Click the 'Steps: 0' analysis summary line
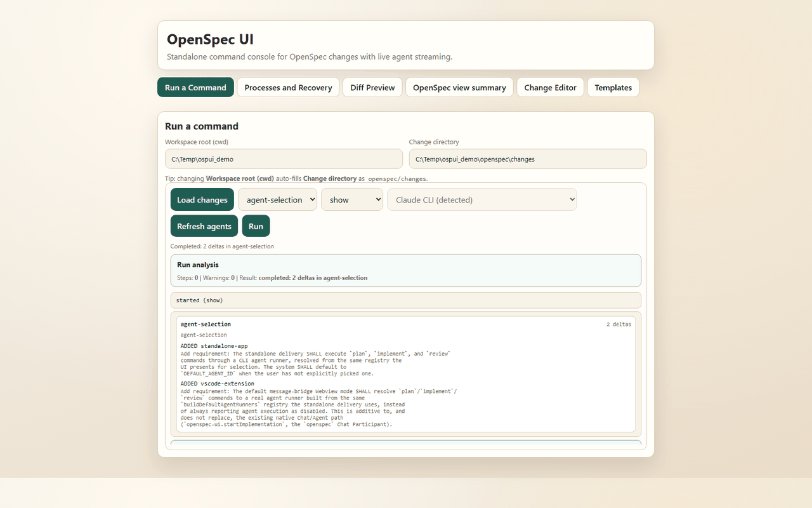812x508 pixels. pos(272,278)
